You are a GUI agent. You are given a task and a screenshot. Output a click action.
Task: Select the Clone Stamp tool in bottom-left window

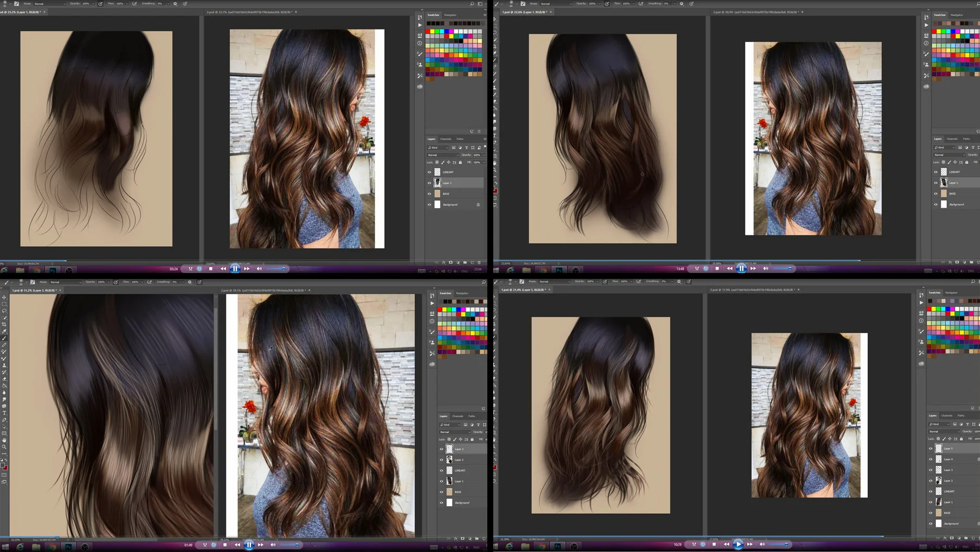4,365
